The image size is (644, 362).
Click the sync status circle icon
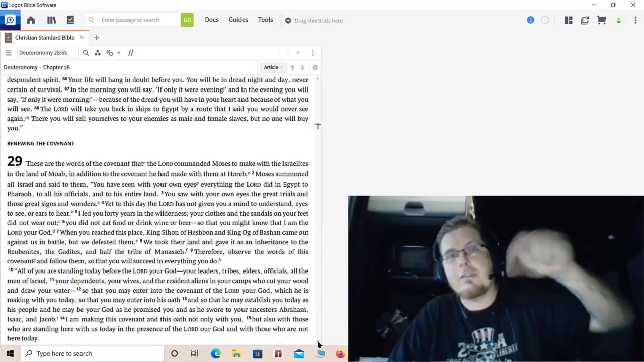(545, 20)
